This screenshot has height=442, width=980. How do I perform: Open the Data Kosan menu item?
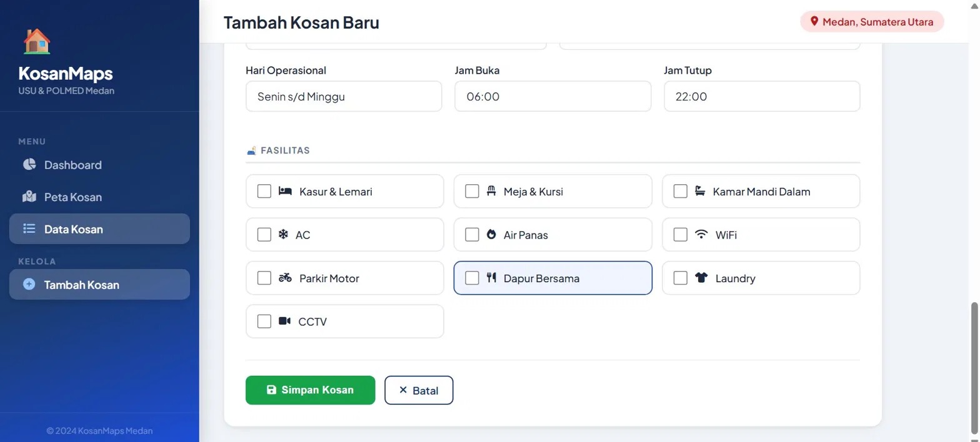click(99, 228)
